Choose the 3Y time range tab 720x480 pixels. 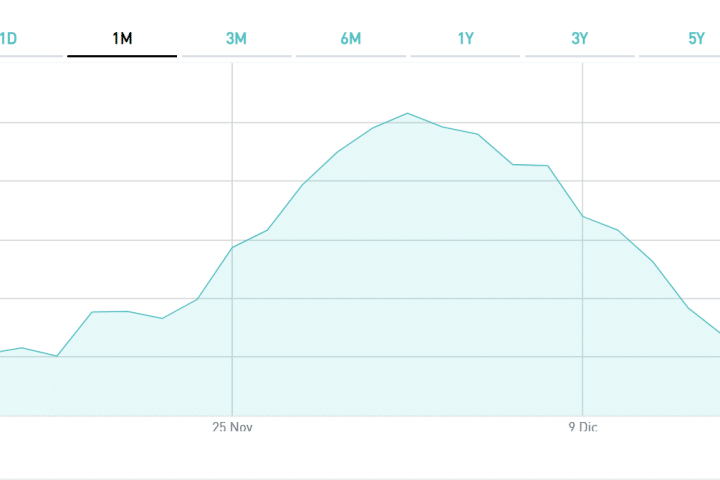click(579, 39)
